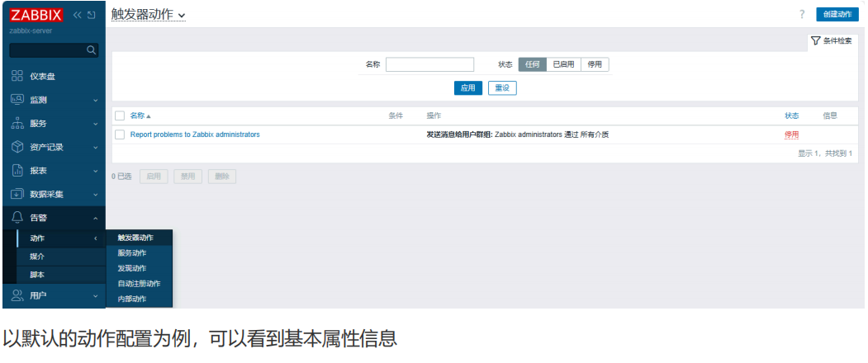
Task: Focus the sidebar search field
Action: (x=54, y=50)
